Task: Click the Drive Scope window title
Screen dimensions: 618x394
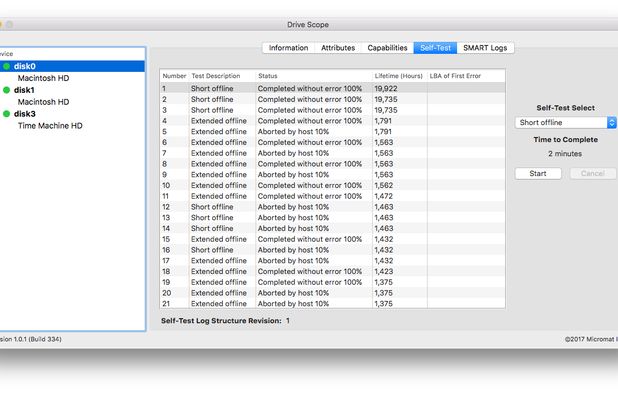Action: point(308,24)
